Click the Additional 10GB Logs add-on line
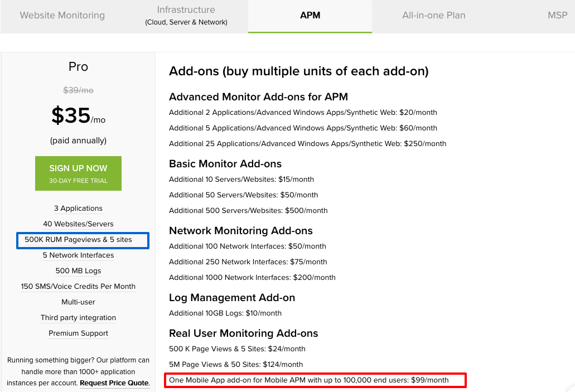 coord(225,313)
